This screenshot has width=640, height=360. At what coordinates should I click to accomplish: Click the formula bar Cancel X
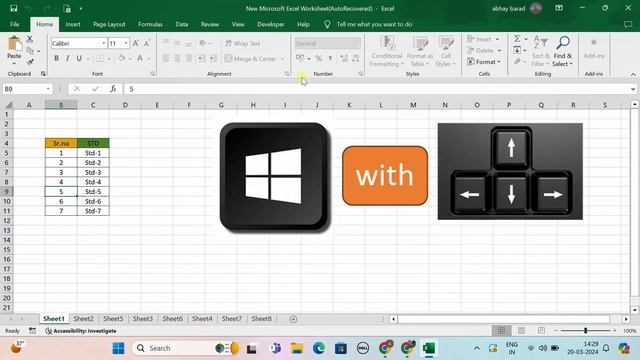click(x=77, y=89)
